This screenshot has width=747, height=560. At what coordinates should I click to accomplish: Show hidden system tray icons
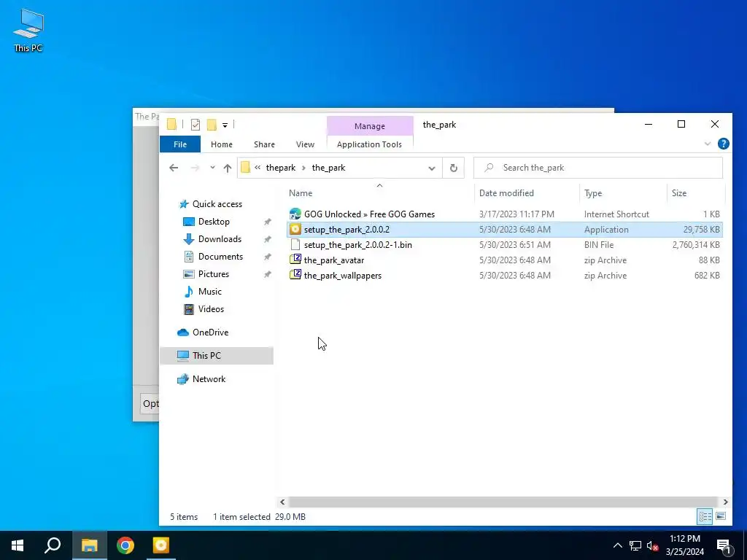[617, 545]
